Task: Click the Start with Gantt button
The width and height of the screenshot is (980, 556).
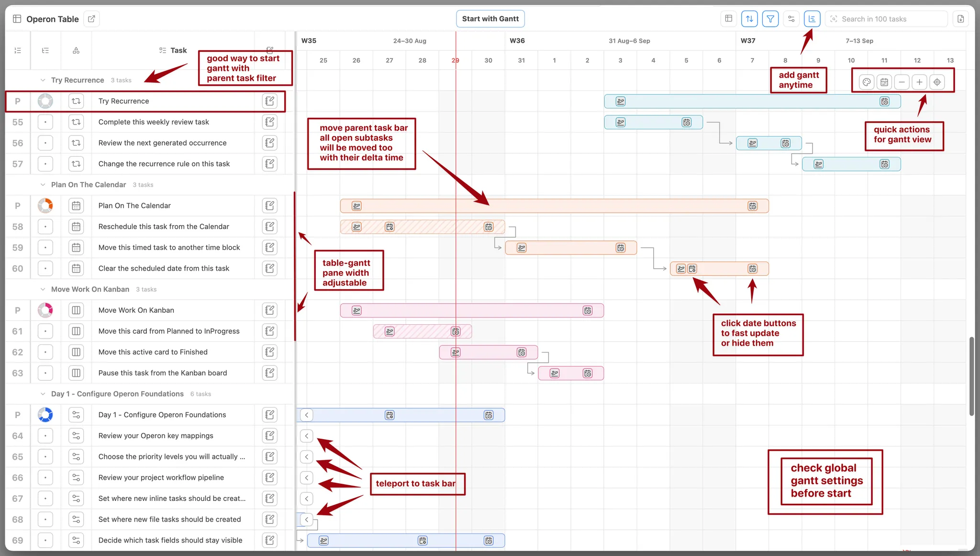Action: pos(490,19)
